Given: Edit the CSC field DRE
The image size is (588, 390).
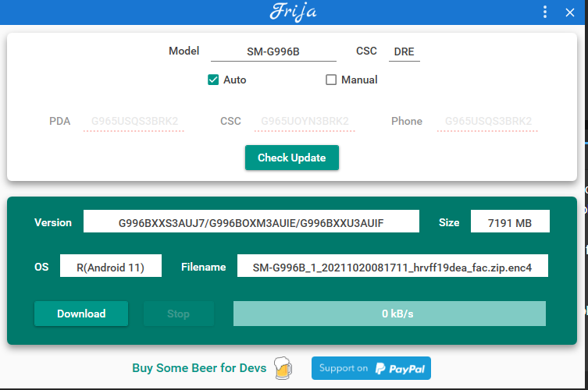Looking at the screenshot, I should point(404,51).
